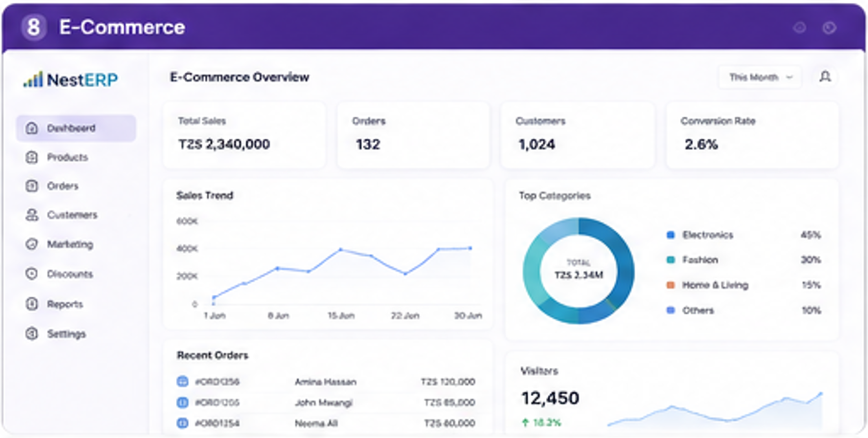Viewport: 868px width, 438px height.
Task: Click the Fashion legend color square
Action: pos(671,260)
